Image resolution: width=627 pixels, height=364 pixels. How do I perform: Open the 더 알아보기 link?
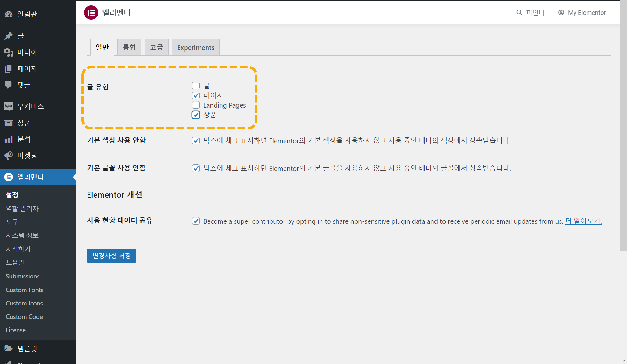(x=583, y=221)
